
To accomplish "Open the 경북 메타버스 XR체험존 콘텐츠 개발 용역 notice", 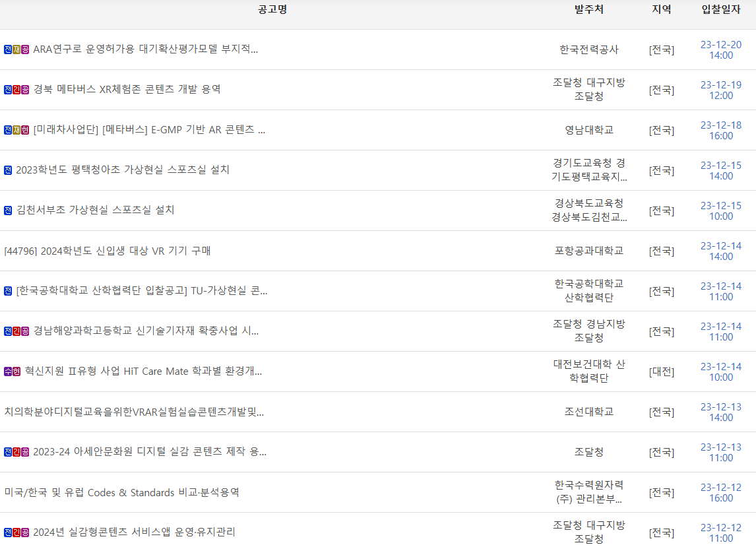I will [127, 89].
